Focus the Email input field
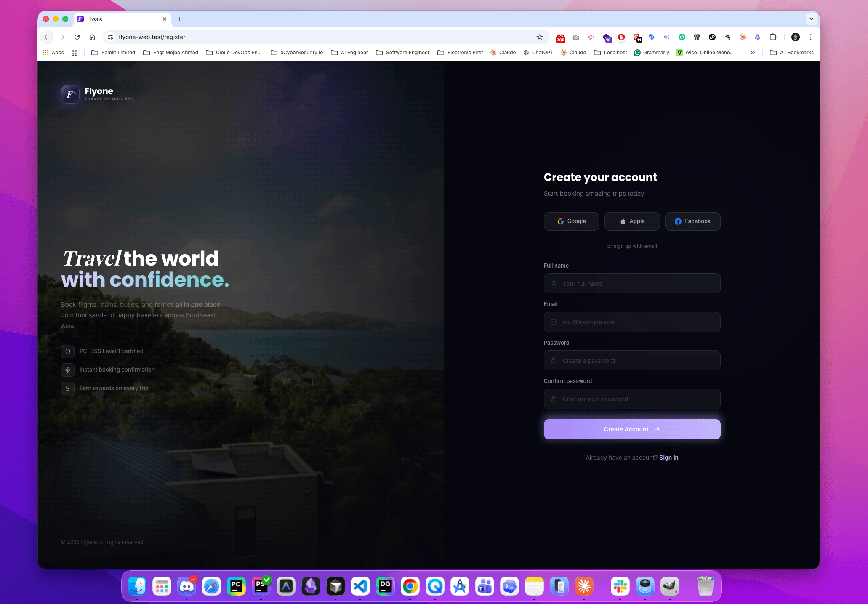868x604 pixels. pyautogui.click(x=632, y=322)
